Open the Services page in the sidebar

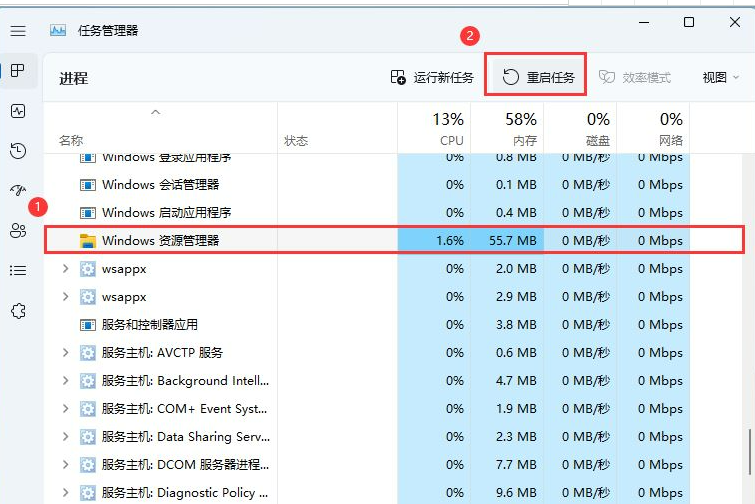point(18,310)
